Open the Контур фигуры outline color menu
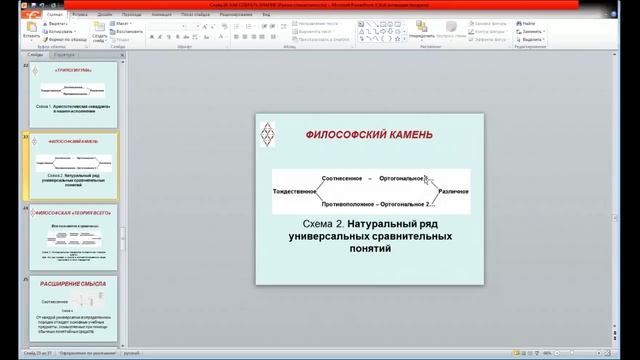Image resolution: width=640 pixels, height=360 pixels. click(487, 31)
